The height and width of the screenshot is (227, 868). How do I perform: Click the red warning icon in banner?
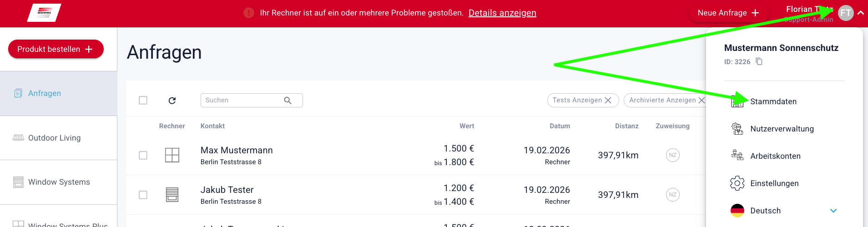(x=248, y=13)
